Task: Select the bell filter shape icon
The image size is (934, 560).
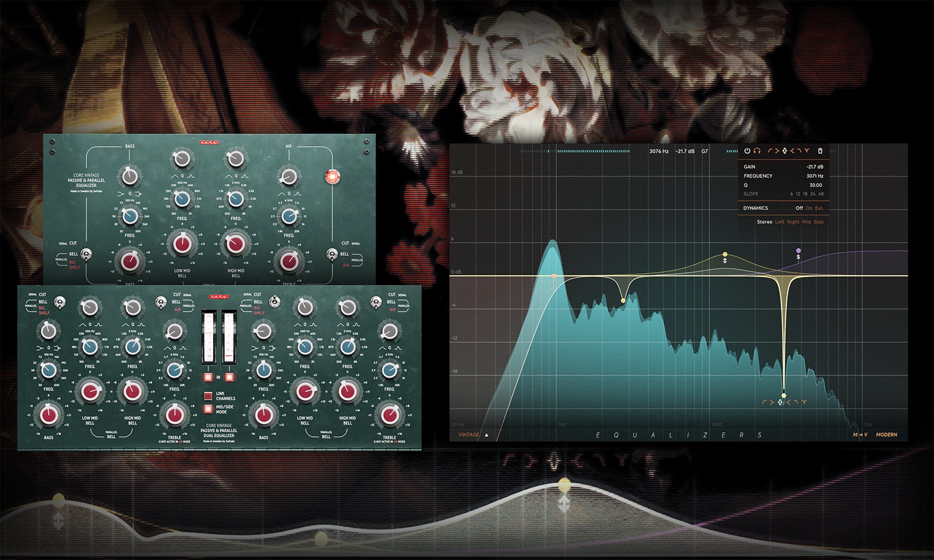Action: [x=806, y=151]
